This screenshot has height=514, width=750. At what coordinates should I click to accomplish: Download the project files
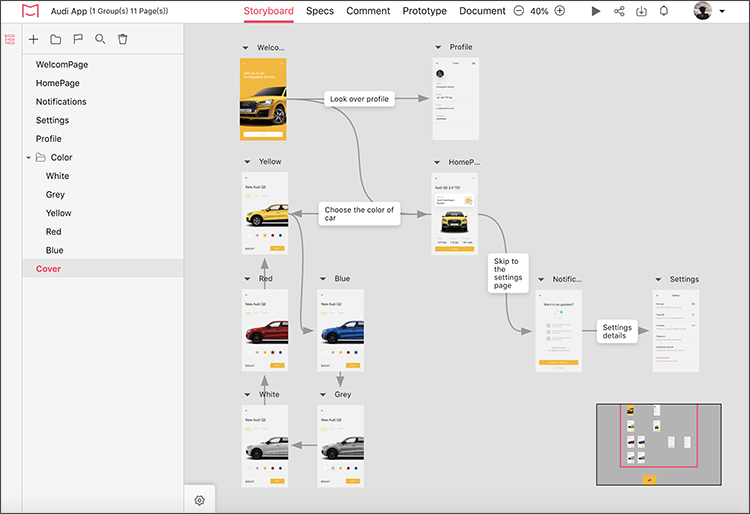click(641, 11)
